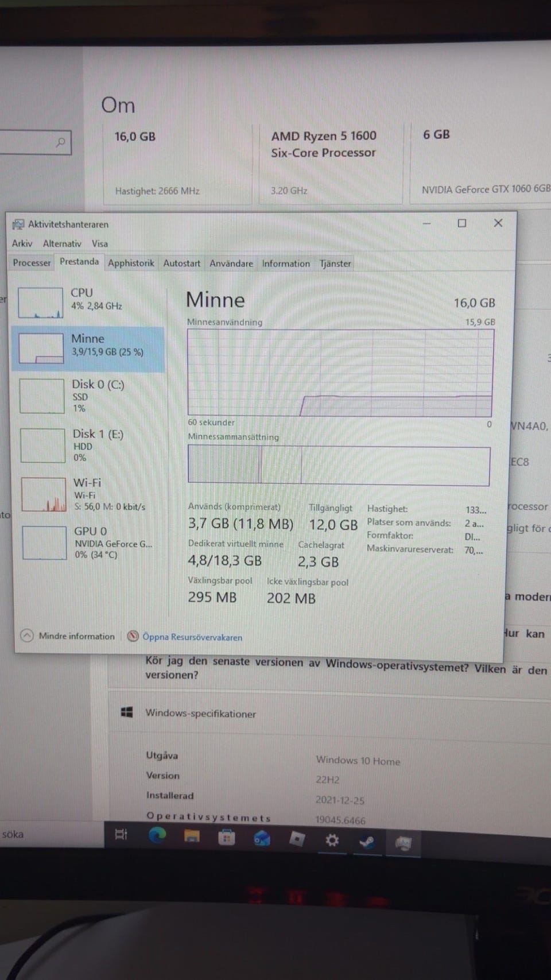Click the Windows 10 Home value

pos(358,761)
